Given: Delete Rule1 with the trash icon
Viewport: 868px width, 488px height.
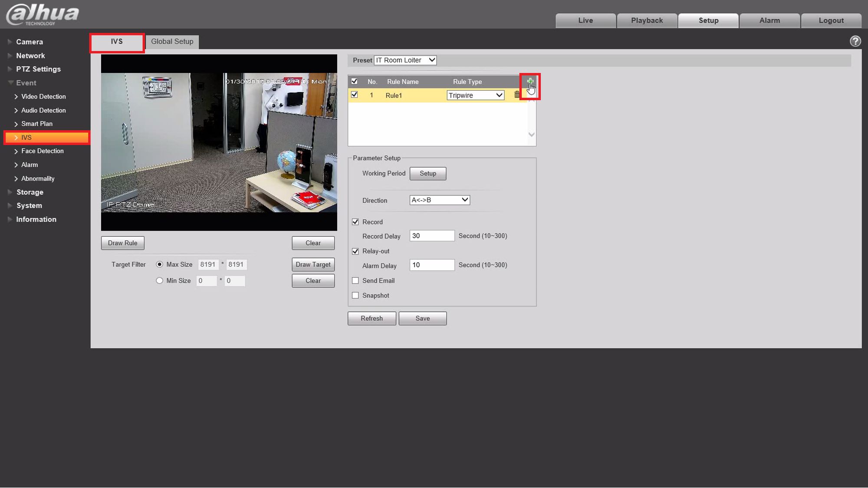Looking at the screenshot, I should (x=516, y=95).
